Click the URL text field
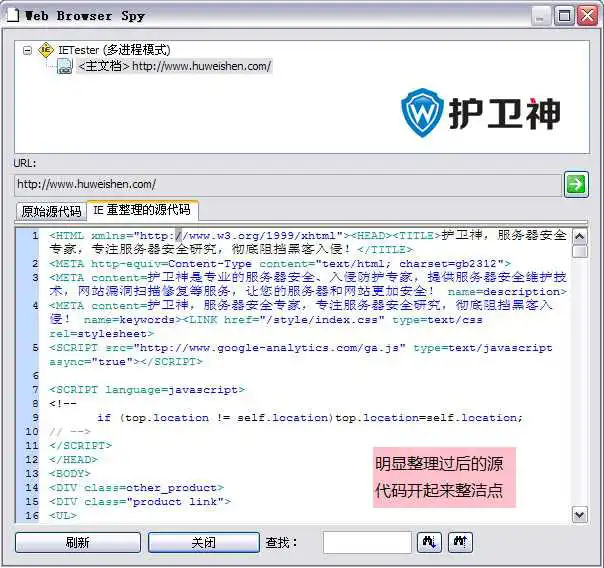 (285, 184)
